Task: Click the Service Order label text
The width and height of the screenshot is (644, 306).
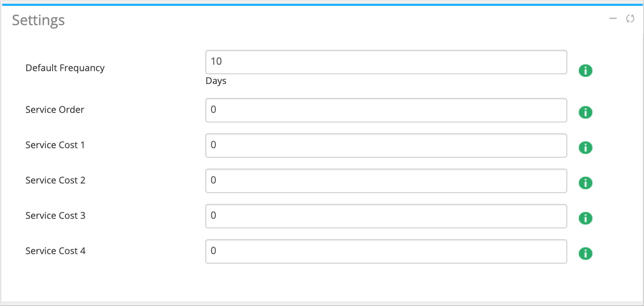Action: [55, 110]
